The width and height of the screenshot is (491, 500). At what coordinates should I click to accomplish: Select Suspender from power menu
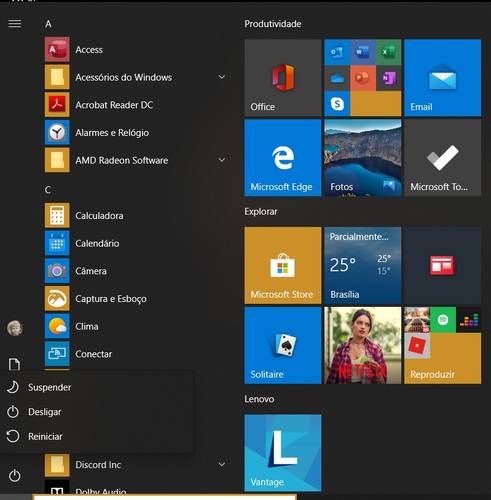[x=97, y=387]
